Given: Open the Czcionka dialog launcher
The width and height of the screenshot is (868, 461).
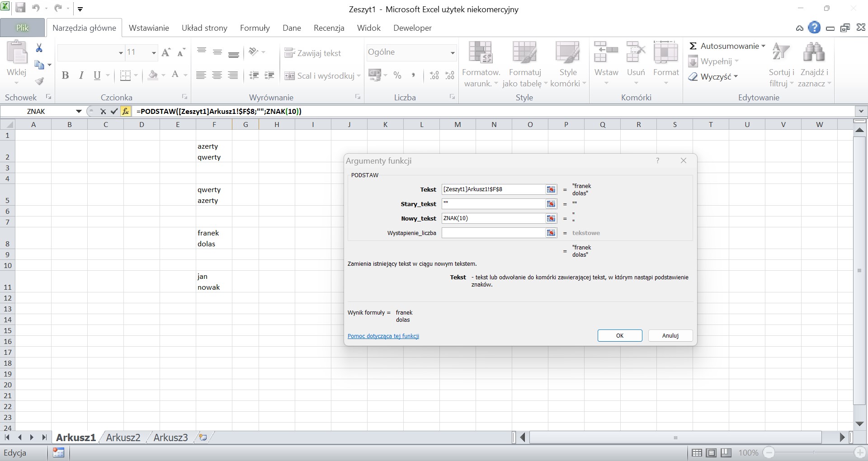Looking at the screenshot, I should coord(184,97).
